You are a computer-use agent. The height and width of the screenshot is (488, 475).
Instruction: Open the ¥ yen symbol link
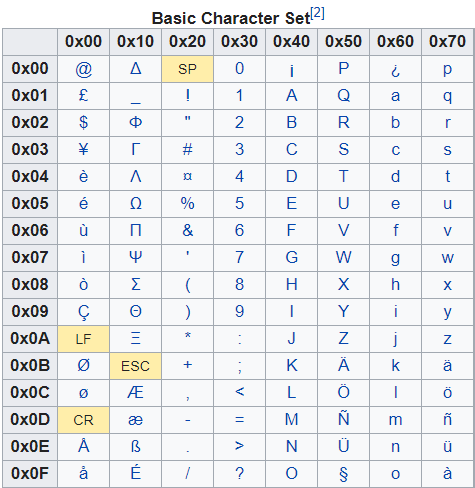83,149
